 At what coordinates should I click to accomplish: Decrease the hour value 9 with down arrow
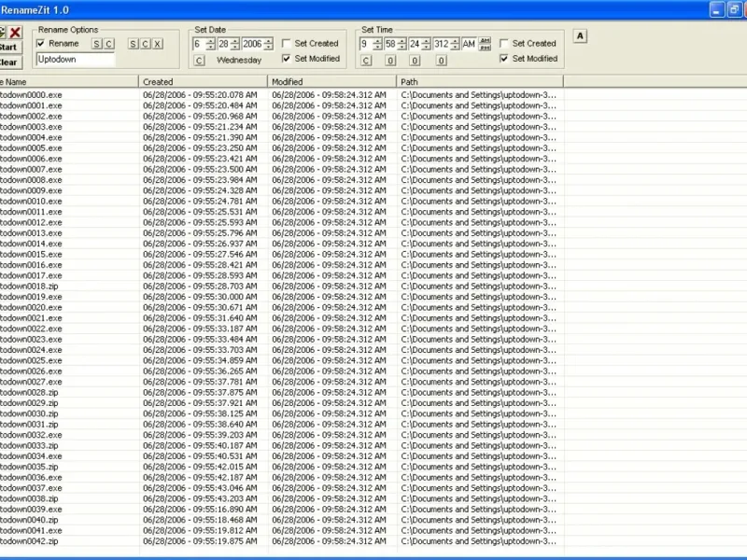click(x=377, y=48)
